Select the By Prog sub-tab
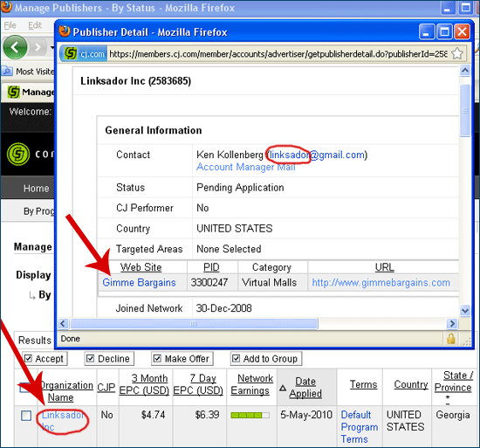This screenshot has height=448, width=480. [38, 211]
